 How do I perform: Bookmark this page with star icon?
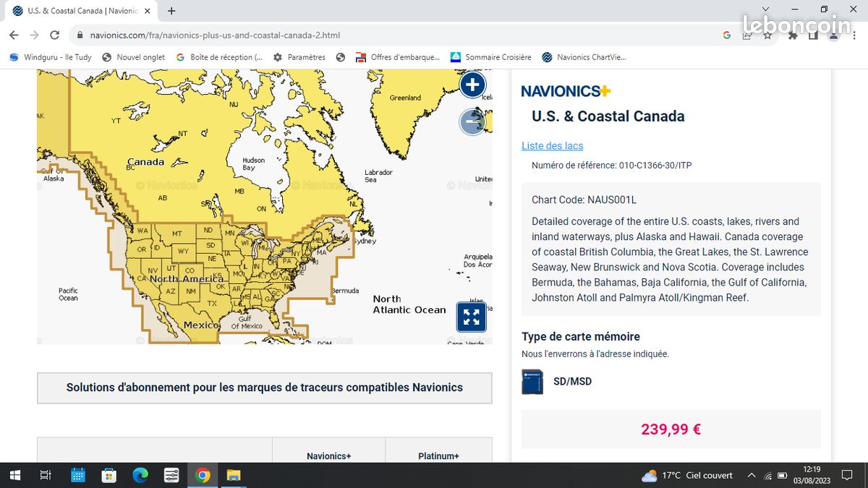click(767, 35)
